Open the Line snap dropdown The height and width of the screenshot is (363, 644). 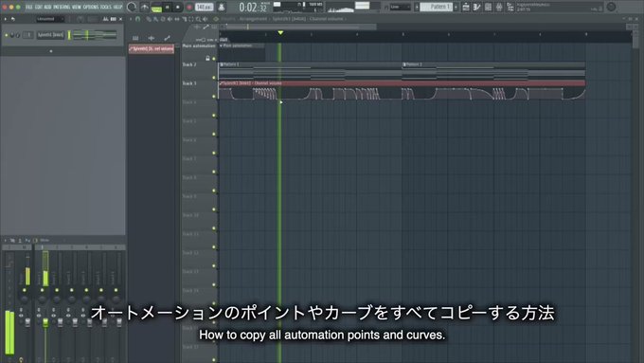tap(400, 7)
